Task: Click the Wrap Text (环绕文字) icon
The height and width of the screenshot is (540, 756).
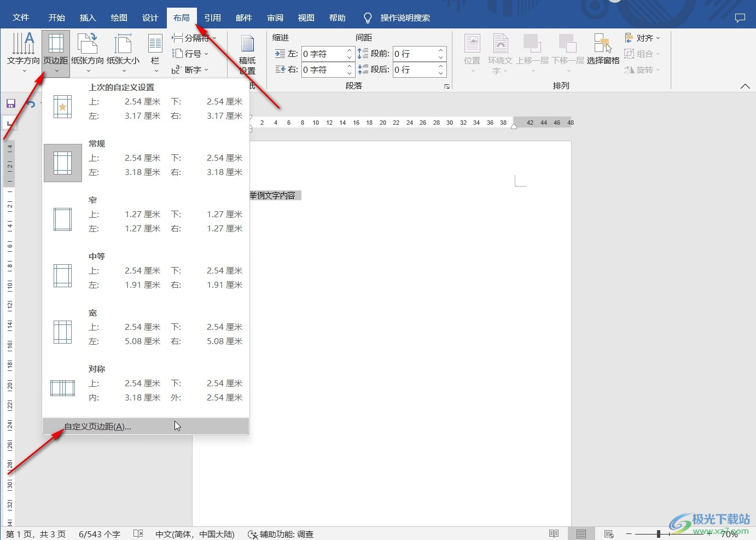Action: [x=500, y=53]
